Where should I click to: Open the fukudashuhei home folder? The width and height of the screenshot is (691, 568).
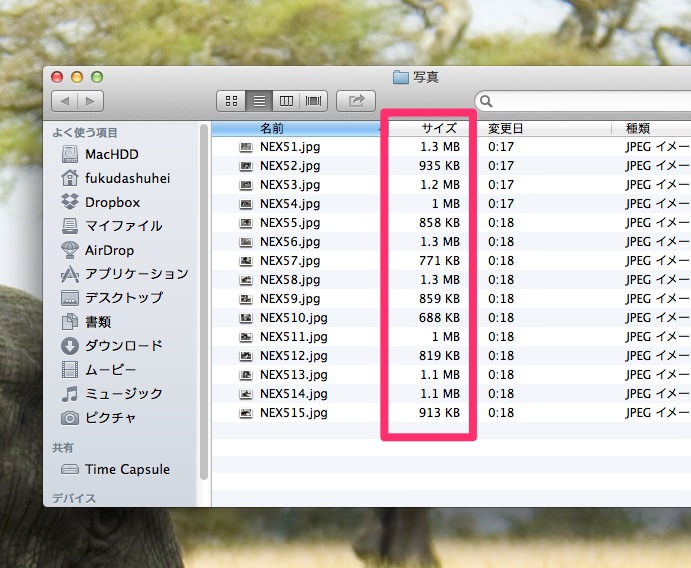[115, 178]
